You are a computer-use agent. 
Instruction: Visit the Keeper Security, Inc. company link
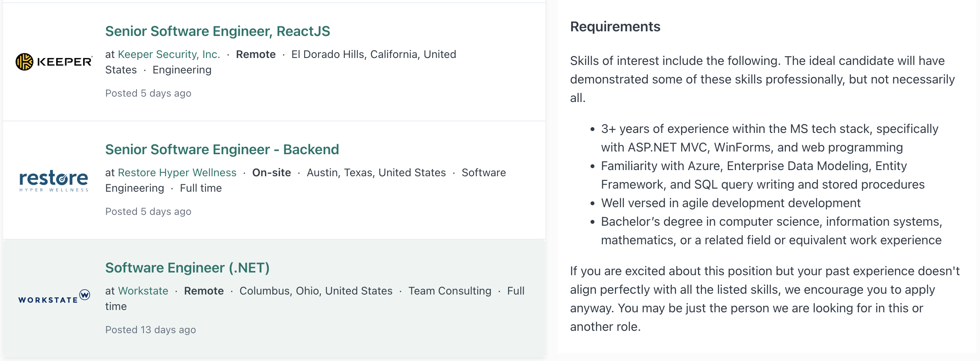[x=169, y=54]
